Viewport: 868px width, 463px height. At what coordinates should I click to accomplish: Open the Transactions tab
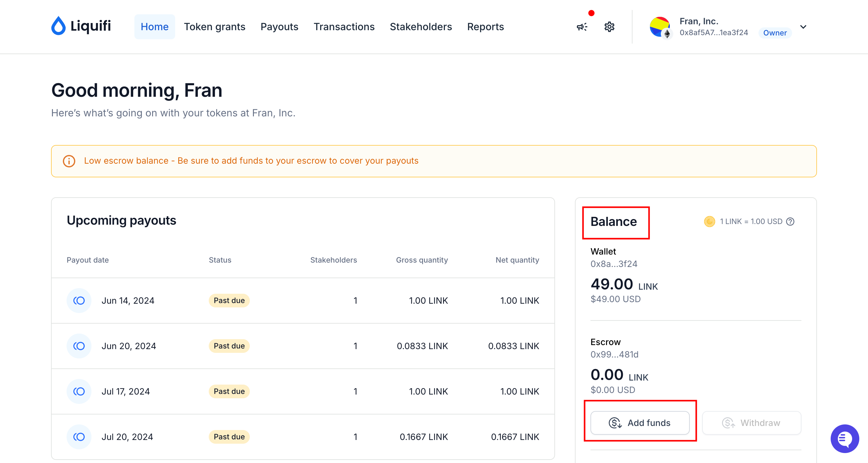click(x=344, y=27)
